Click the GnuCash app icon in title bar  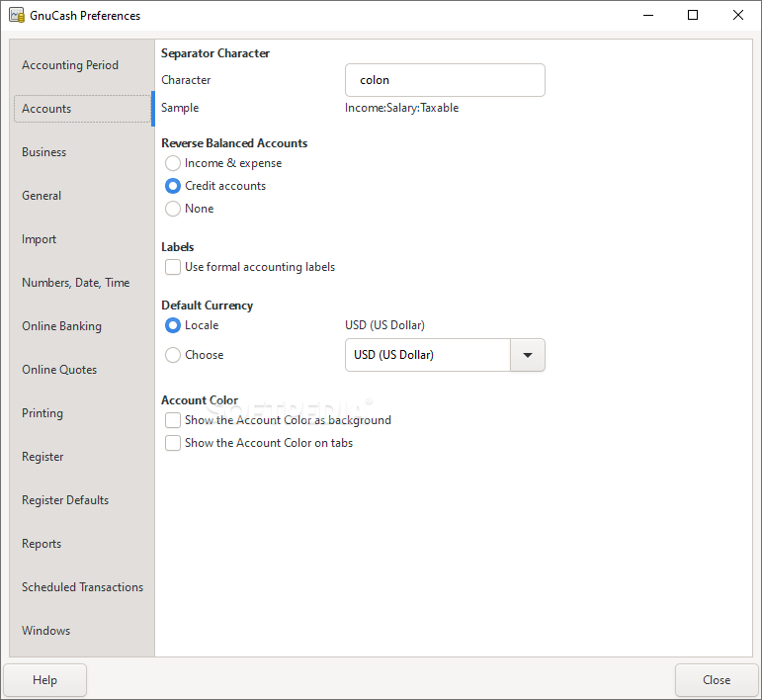pyautogui.click(x=17, y=16)
